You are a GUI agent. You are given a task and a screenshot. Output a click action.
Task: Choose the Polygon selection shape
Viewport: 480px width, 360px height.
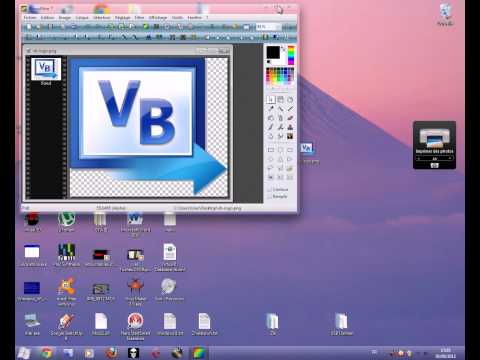[x=281, y=168]
